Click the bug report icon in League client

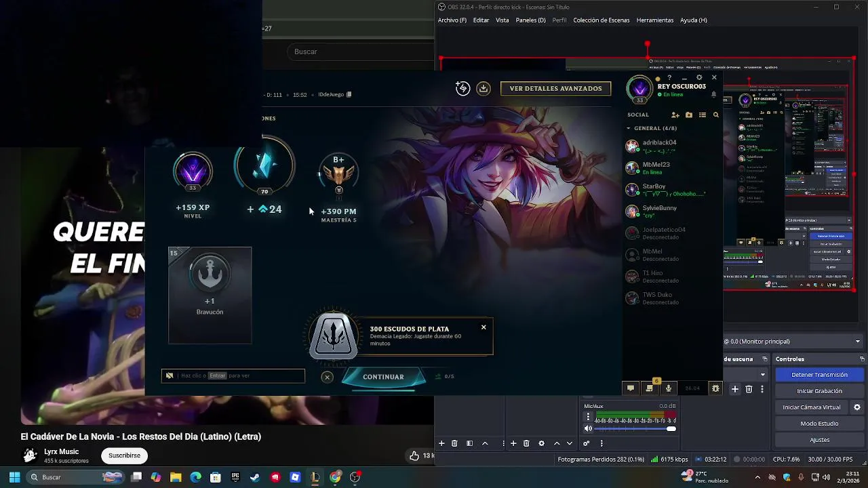(715, 388)
